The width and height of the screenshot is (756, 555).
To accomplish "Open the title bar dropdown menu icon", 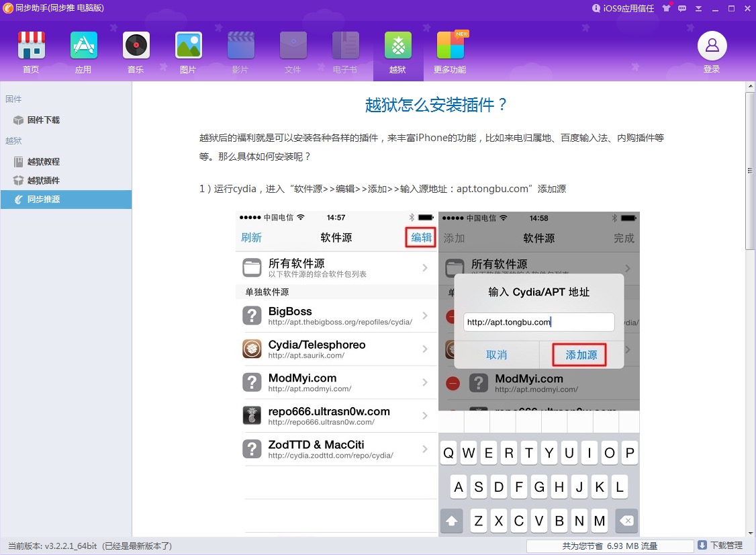I will point(698,8).
